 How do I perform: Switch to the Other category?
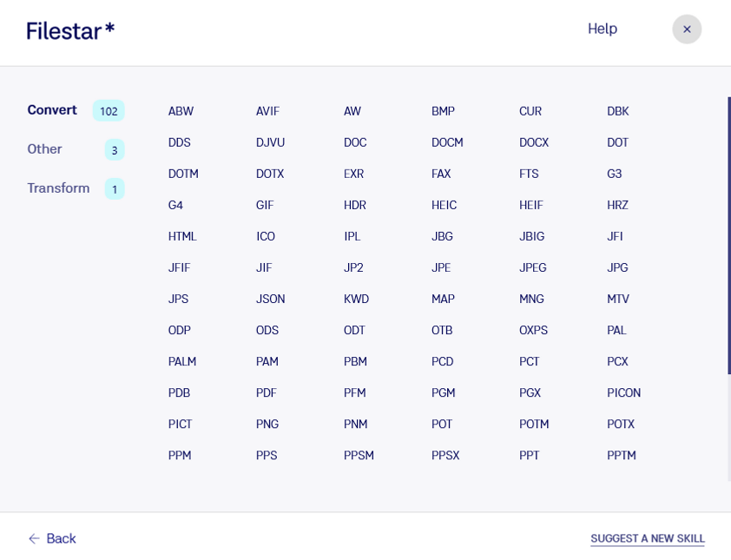click(x=44, y=149)
